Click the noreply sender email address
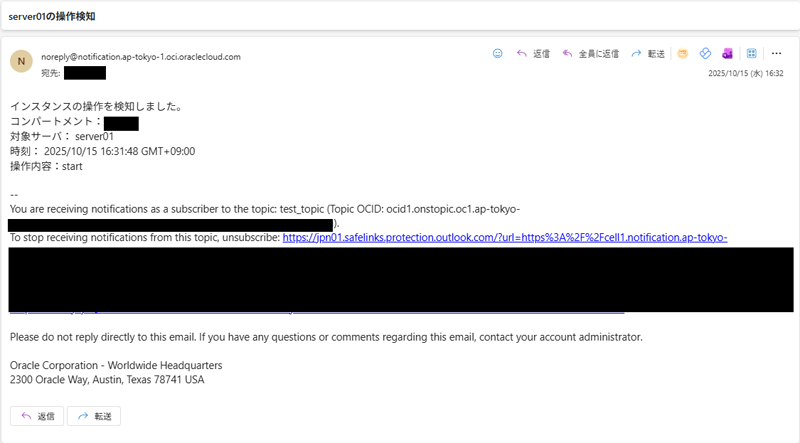The height and width of the screenshot is (443, 800). point(140,57)
